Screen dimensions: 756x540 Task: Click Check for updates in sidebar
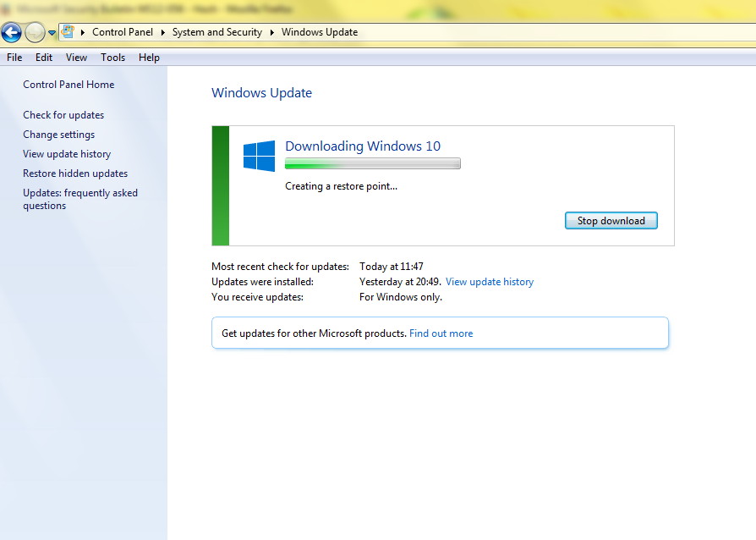tap(63, 115)
